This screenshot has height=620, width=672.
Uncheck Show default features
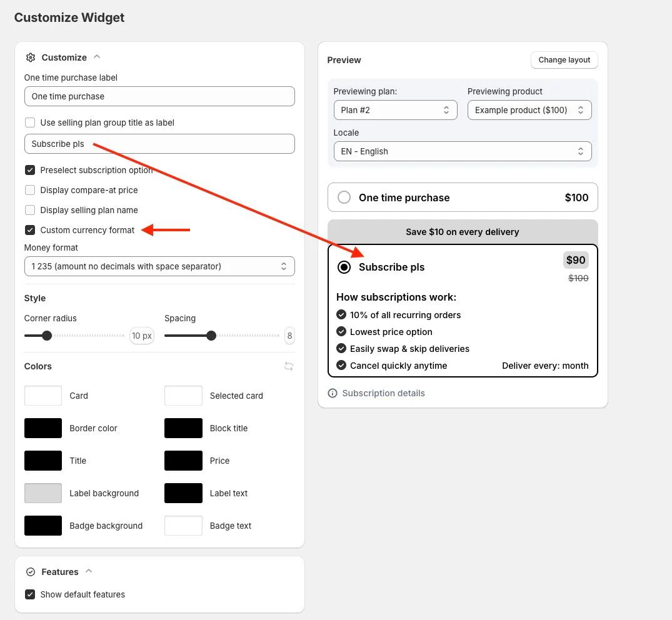[x=30, y=594]
